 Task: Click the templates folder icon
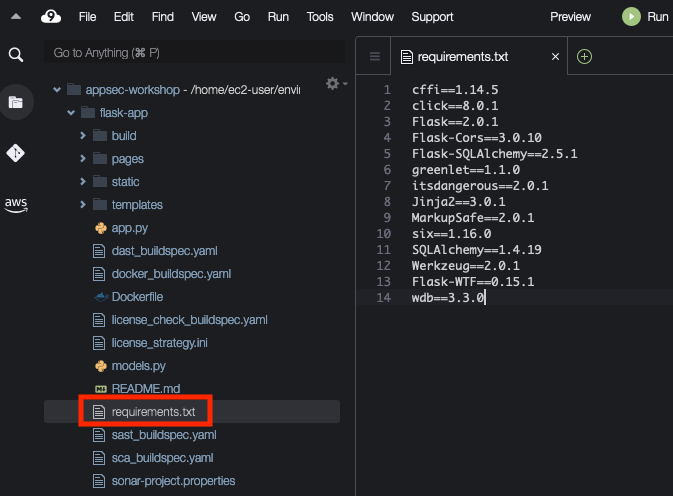click(x=100, y=205)
